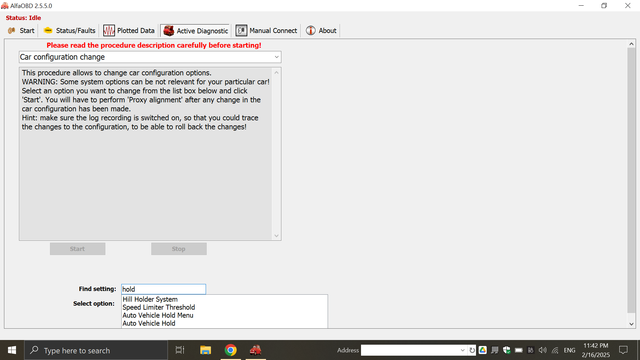640x360 pixels.
Task: Click the battery tray icon
Action: point(518,350)
